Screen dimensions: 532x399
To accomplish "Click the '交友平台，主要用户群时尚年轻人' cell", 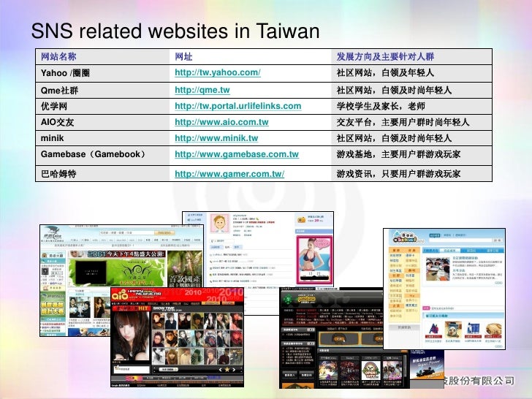I will [x=411, y=122].
